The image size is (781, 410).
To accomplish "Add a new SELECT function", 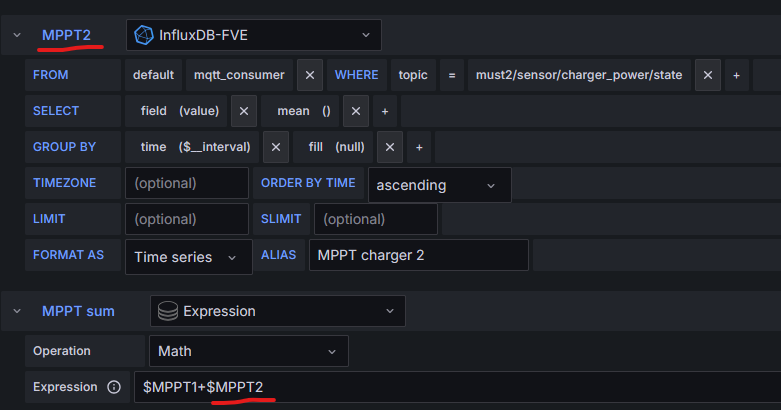I will tap(385, 111).
